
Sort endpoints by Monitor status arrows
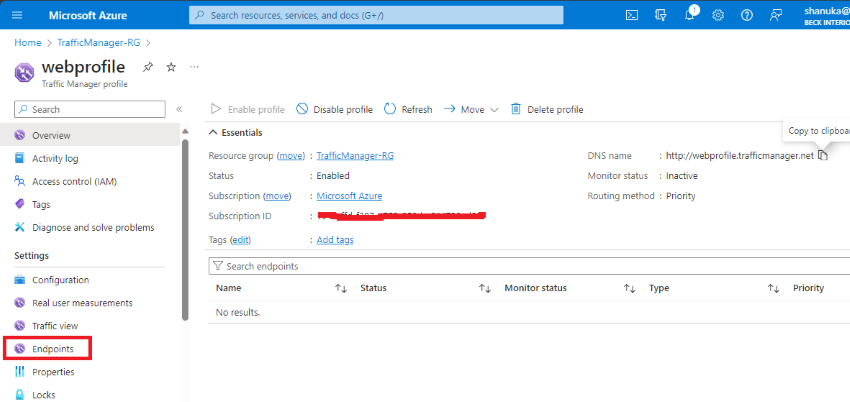click(x=629, y=289)
